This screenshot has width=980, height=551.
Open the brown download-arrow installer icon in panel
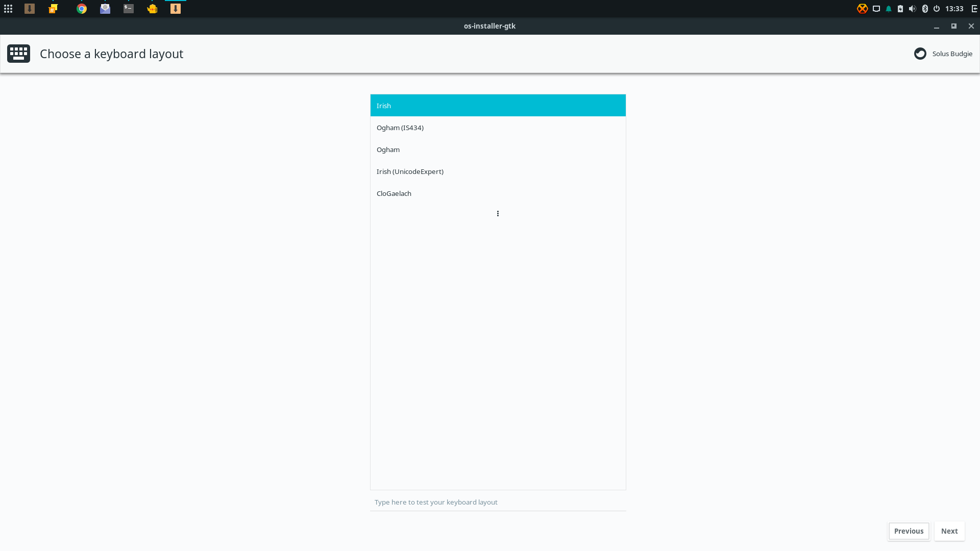30,9
